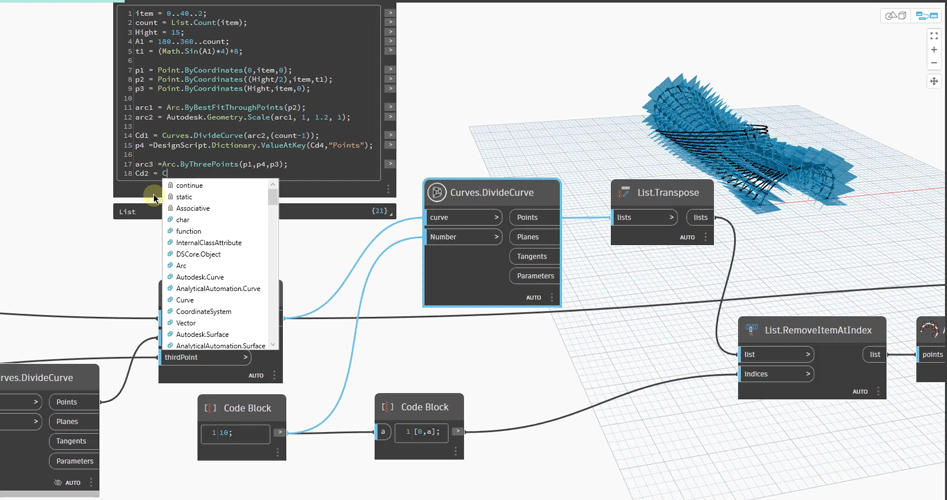The height and width of the screenshot is (500, 947).
Task: Click the List.RemoveItemAtIndex node icon
Action: point(752,330)
